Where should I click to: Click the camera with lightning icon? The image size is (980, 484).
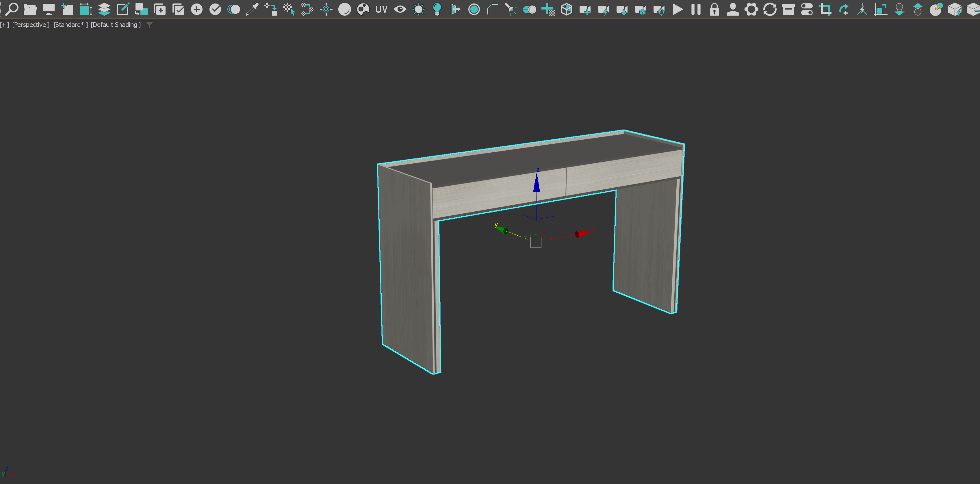[603, 10]
